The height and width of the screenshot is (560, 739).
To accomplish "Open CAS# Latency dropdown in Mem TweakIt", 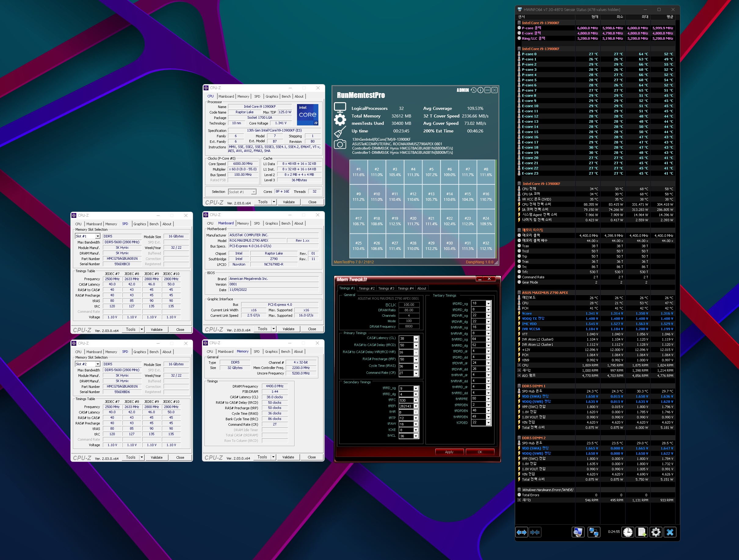I will pyautogui.click(x=416, y=339).
